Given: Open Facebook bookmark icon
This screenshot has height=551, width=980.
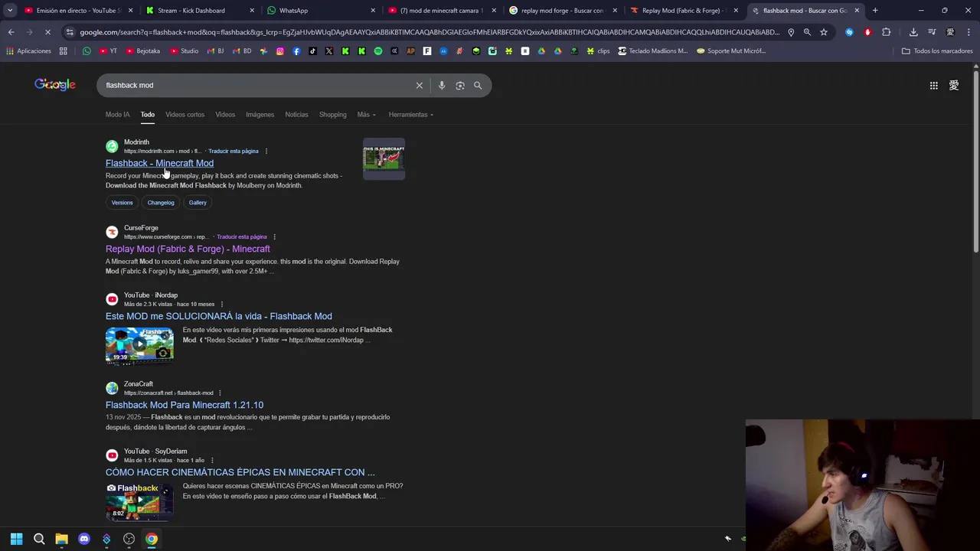Looking at the screenshot, I should point(296,51).
